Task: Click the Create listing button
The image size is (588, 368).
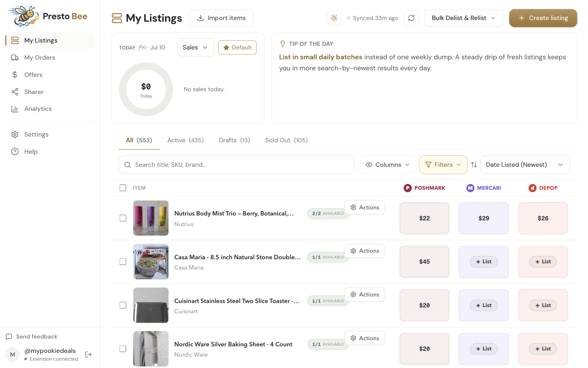Action: 543,18
